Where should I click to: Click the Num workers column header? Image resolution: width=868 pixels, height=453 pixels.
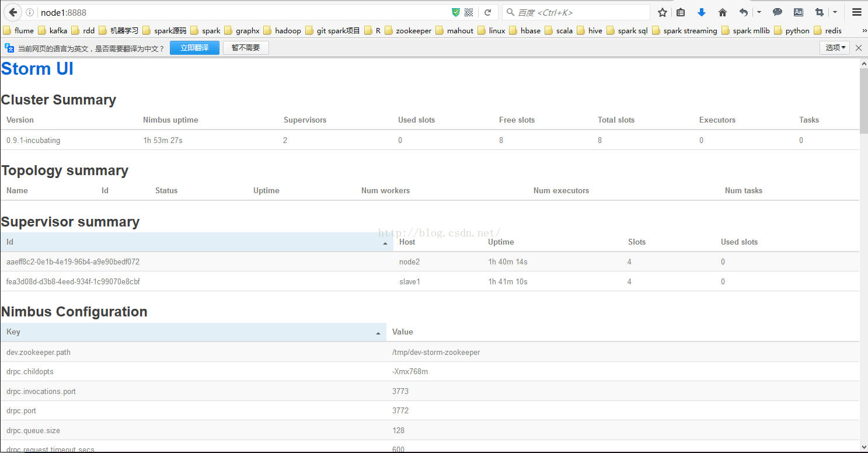click(385, 191)
